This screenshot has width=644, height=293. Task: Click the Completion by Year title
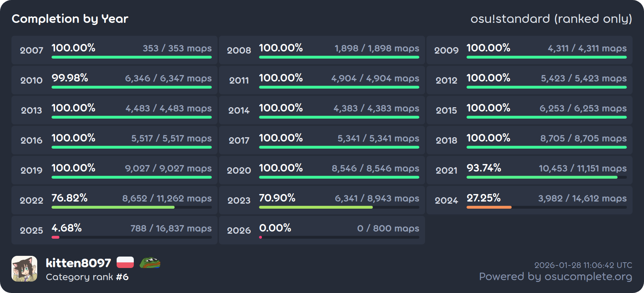[x=70, y=19]
